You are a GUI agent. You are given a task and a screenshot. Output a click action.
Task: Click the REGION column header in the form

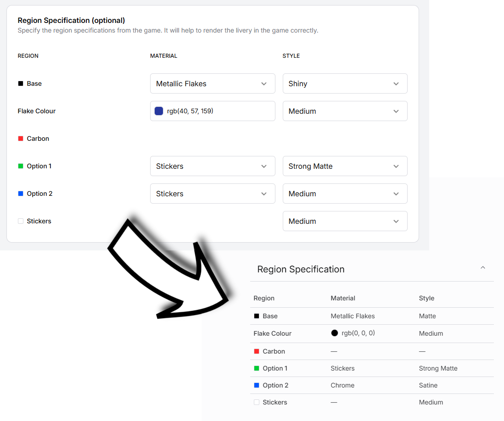click(x=28, y=56)
